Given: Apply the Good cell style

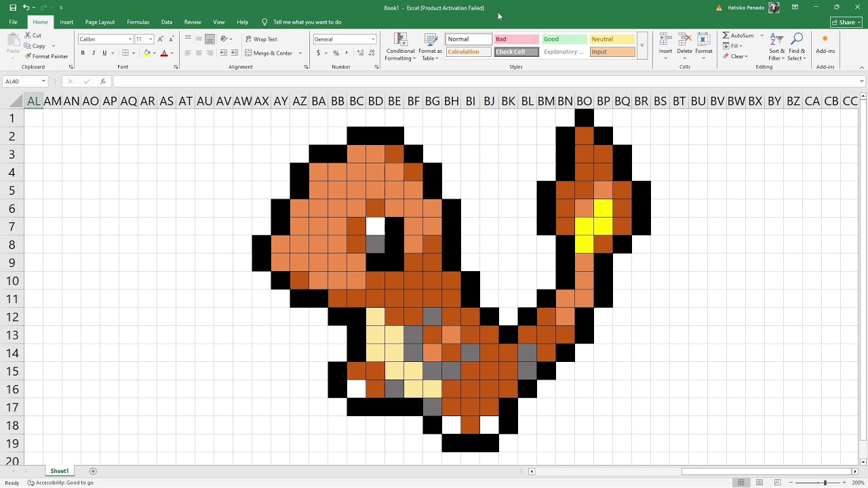Looking at the screenshot, I should [x=564, y=39].
